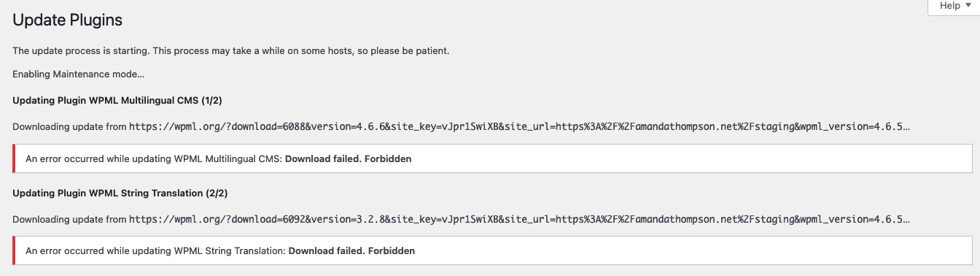Click red border of String Translation error
Screen dimensions: 980x276
[15, 250]
